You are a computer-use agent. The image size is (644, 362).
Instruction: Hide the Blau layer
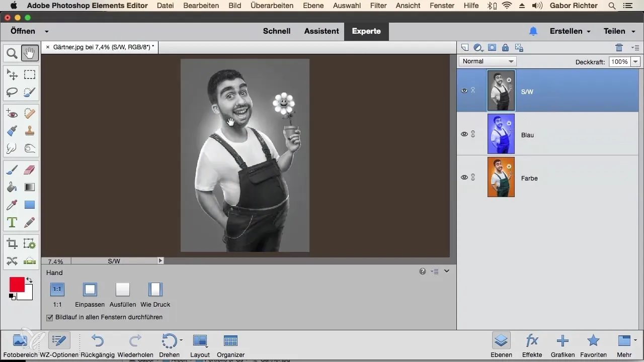tap(464, 134)
